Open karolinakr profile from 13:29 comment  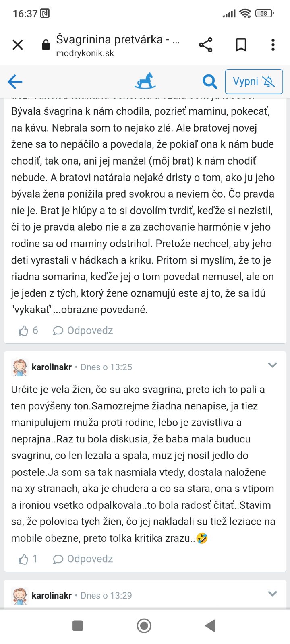pyautogui.click(x=52, y=595)
